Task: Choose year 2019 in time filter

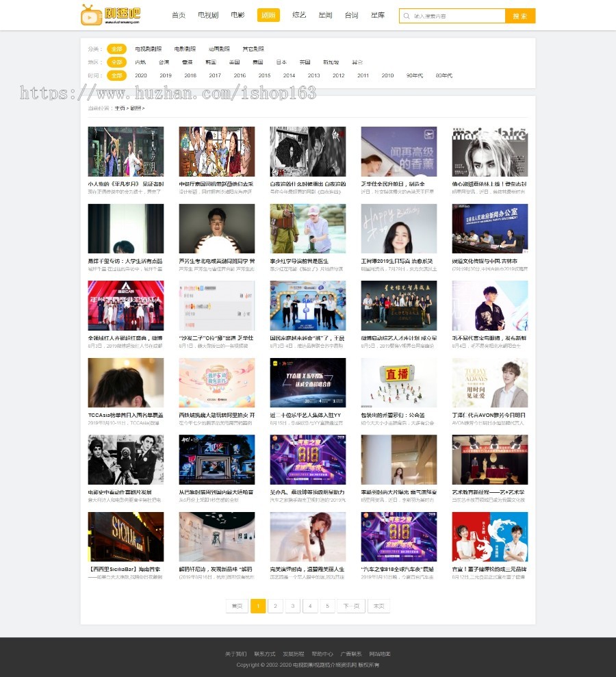Action: tap(166, 75)
